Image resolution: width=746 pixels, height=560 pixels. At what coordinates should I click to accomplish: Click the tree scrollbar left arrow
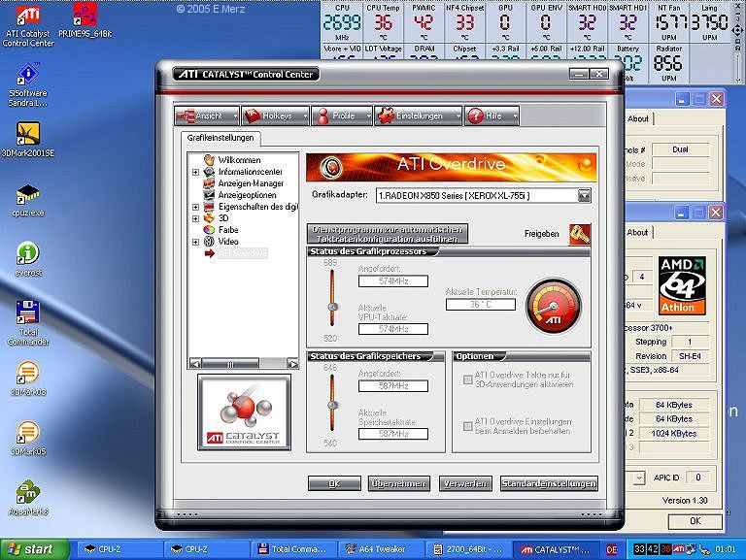click(x=194, y=364)
